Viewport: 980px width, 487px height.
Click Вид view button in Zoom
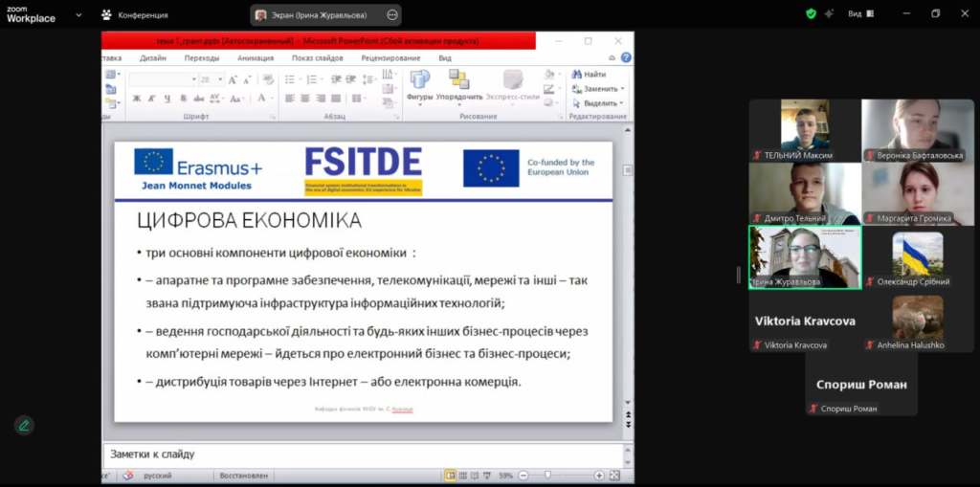tap(860, 13)
